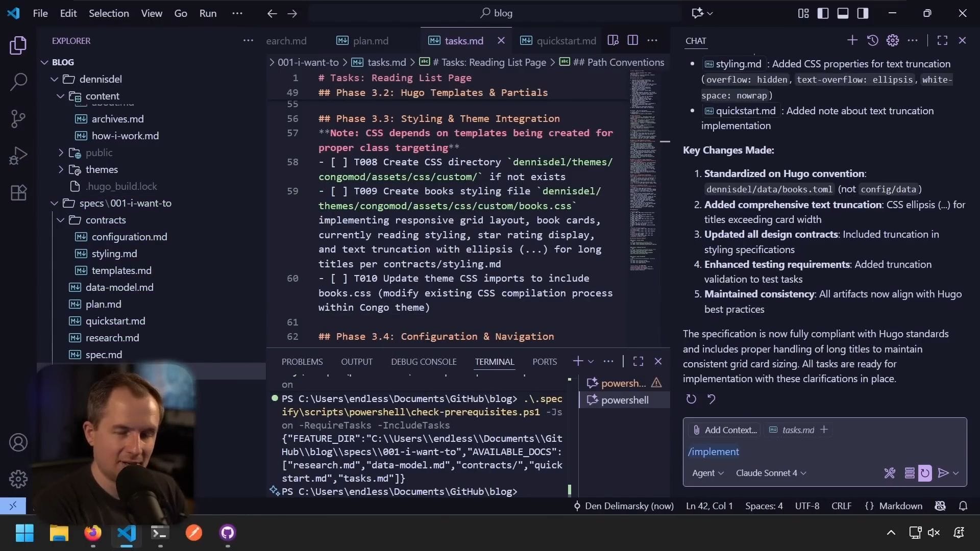Expand the public folder
980x551 pixels.
click(x=99, y=153)
